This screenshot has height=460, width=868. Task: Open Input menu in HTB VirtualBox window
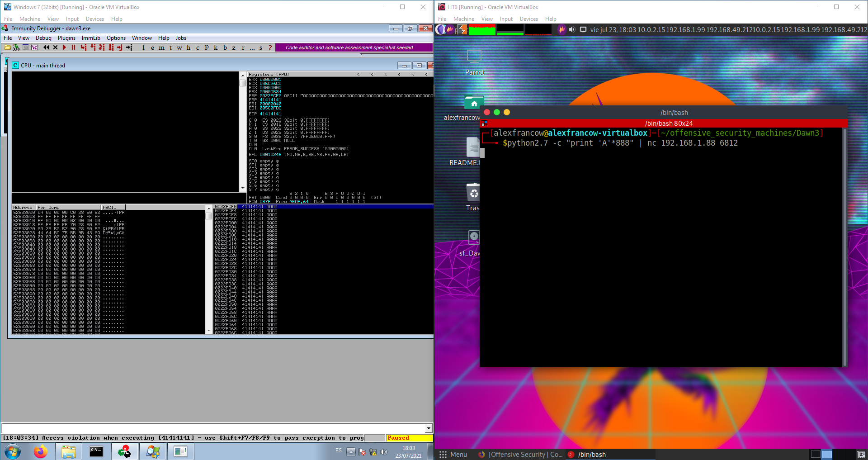(x=506, y=19)
